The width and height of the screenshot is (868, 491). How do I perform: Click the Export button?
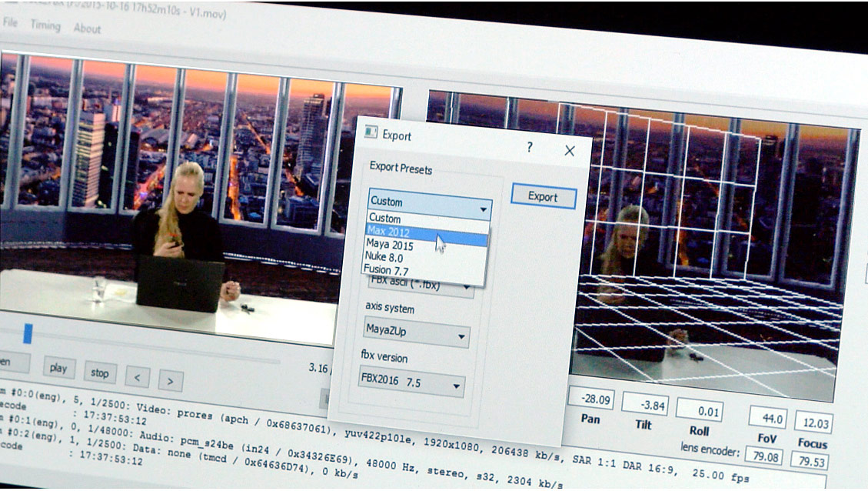[543, 196]
